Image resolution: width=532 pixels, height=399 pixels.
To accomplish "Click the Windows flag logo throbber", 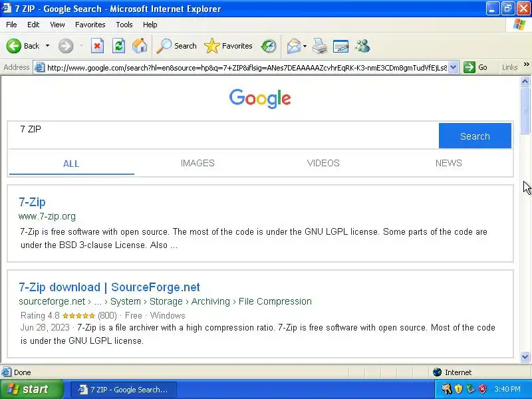I will [x=519, y=25].
